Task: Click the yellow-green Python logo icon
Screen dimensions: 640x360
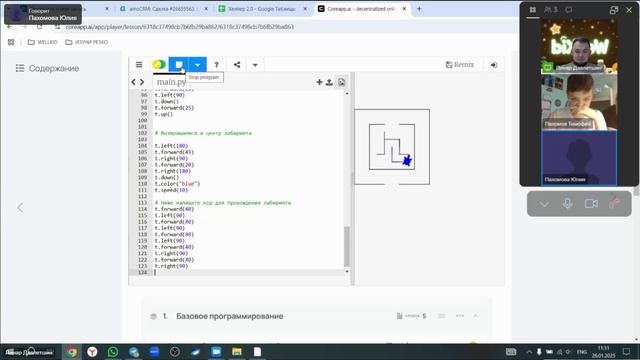Action: [x=159, y=64]
